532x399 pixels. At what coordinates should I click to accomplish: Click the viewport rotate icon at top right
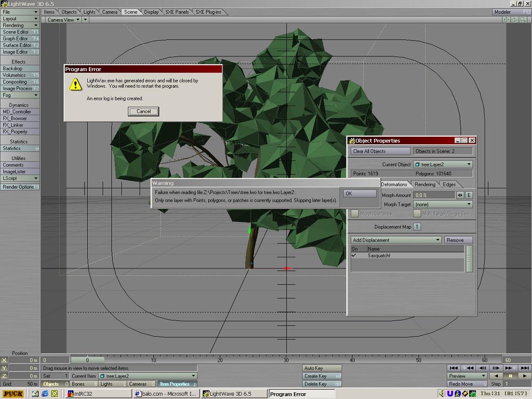pos(514,20)
